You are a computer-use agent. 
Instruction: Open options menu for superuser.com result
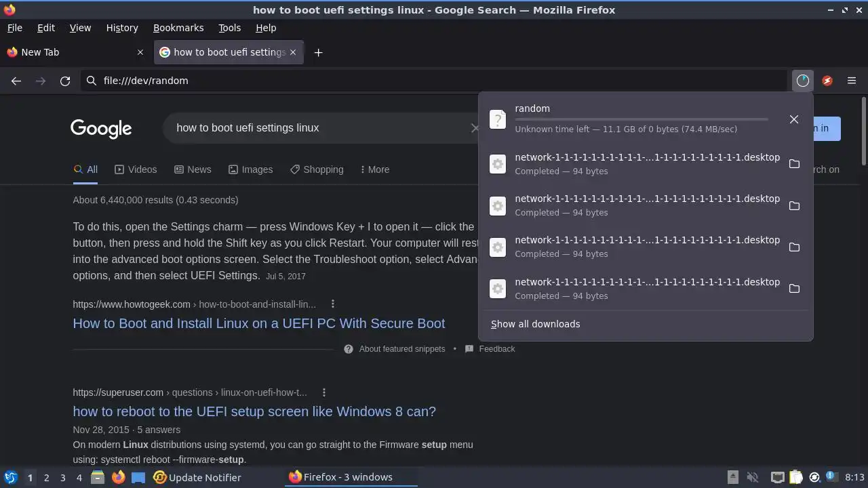point(323,392)
